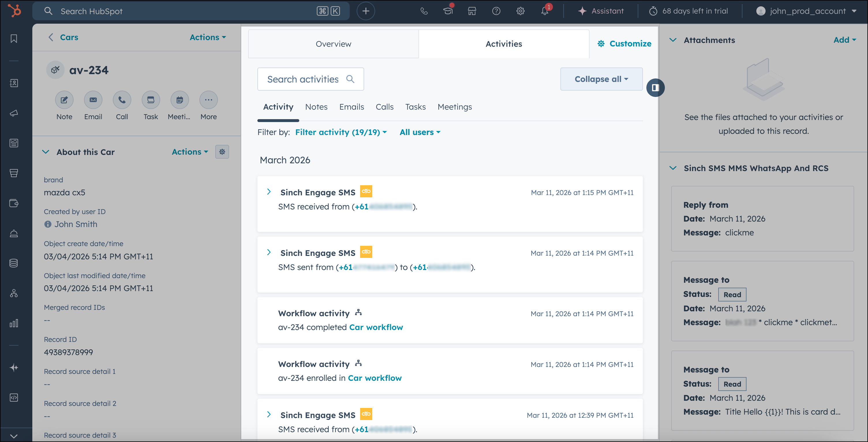The width and height of the screenshot is (868, 442).
Task: Log a Call for av-234
Action: point(122,100)
